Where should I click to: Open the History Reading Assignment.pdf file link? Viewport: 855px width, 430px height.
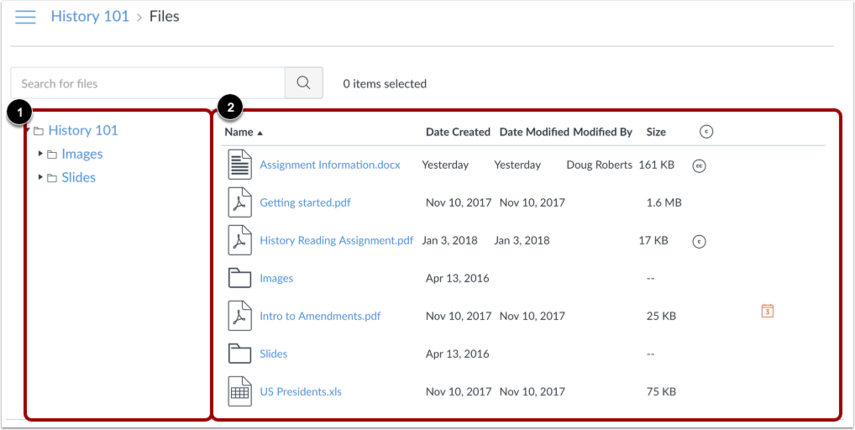click(336, 240)
